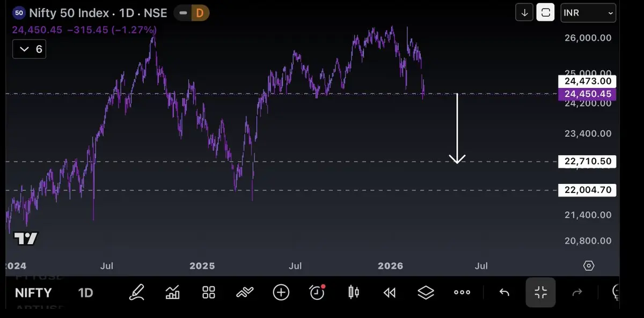Viewport: 644px width, 318px height.
Task: Open the 1D interval selector
Action: click(x=86, y=293)
